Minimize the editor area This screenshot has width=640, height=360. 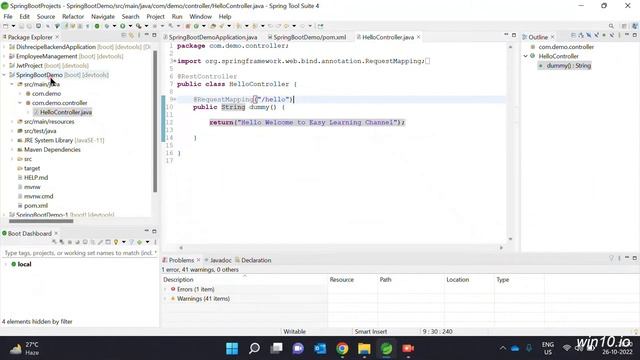506,35
